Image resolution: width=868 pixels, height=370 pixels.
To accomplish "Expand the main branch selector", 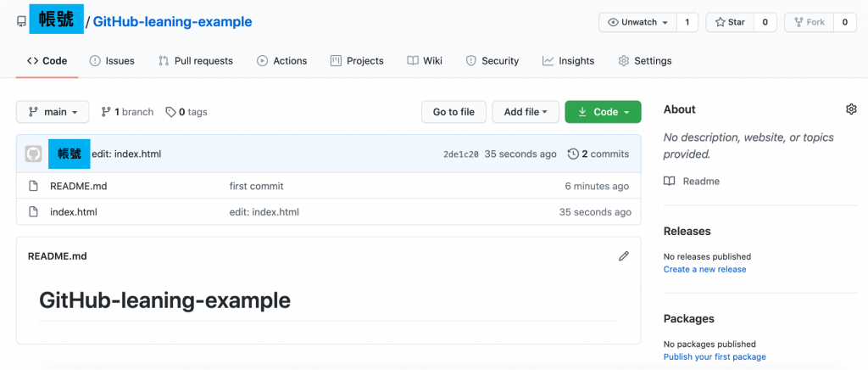I will (x=53, y=112).
